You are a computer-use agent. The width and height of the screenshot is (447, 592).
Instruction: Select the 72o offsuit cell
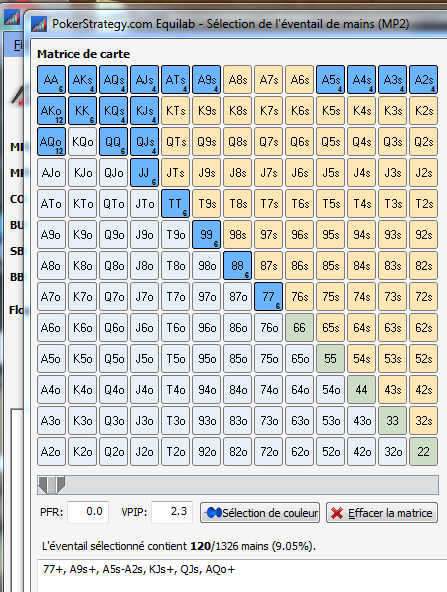click(268, 451)
